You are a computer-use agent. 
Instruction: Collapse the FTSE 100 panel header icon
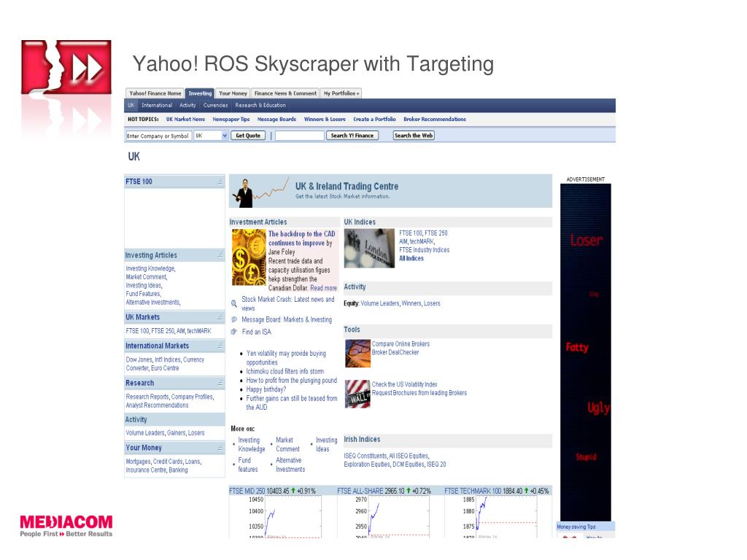point(220,182)
